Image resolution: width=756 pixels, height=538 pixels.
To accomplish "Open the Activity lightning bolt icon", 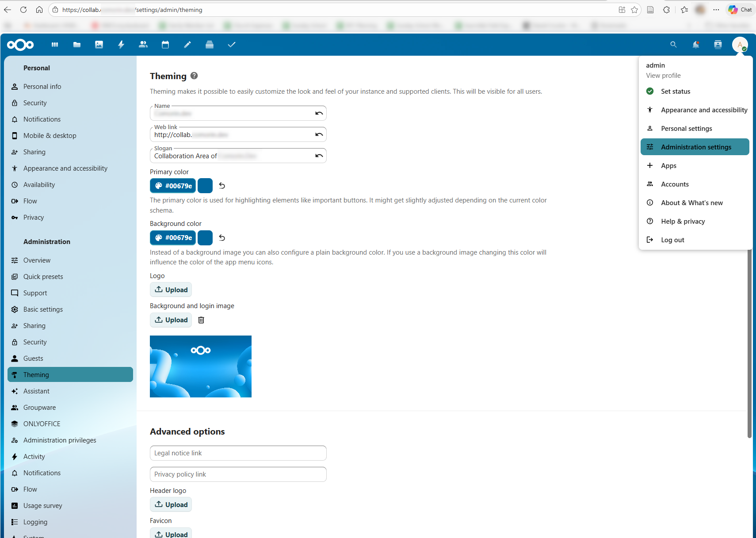I will click(x=121, y=45).
